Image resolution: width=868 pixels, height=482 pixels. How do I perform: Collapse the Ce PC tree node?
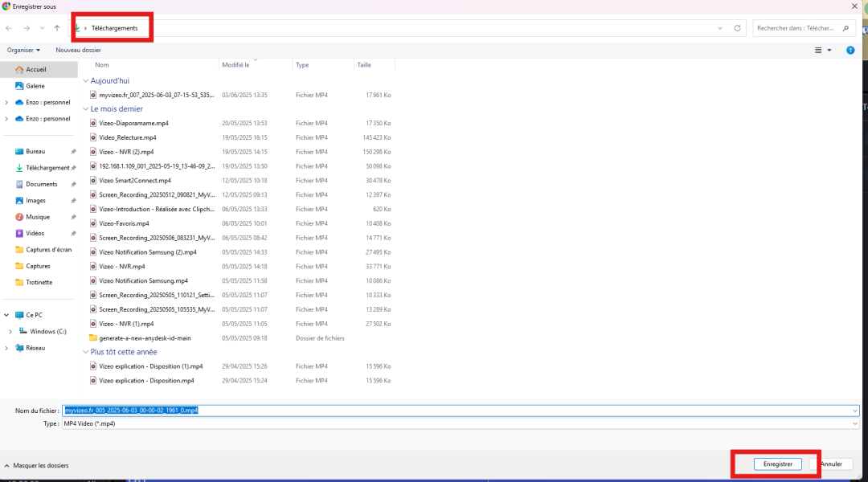(x=6, y=315)
